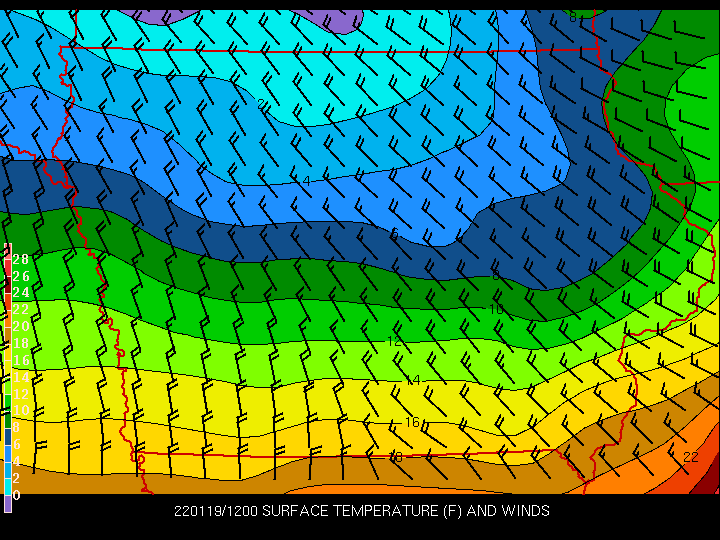
Task: Click the legend value 8
Action: (x=16, y=427)
